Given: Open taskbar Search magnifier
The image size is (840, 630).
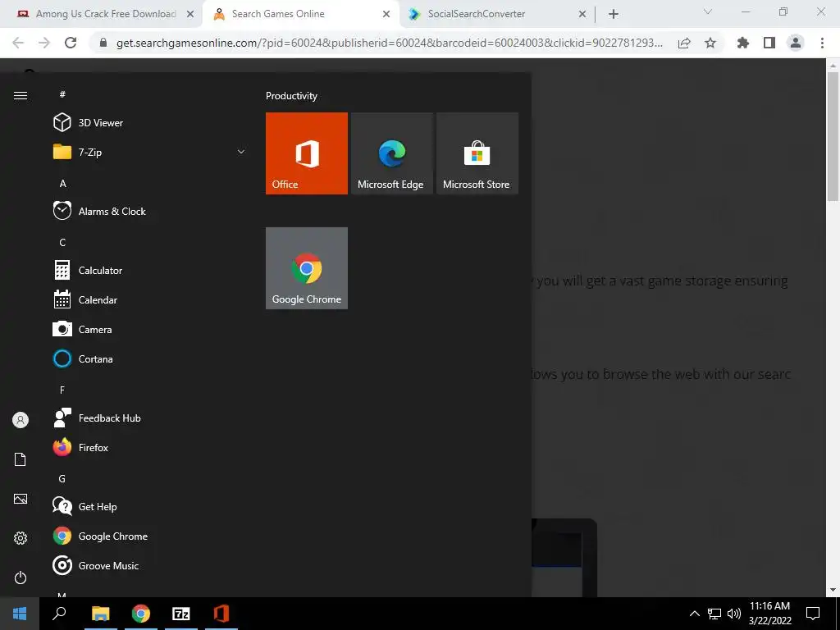Looking at the screenshot, I should pyautogui.click(x=59, y=614).
